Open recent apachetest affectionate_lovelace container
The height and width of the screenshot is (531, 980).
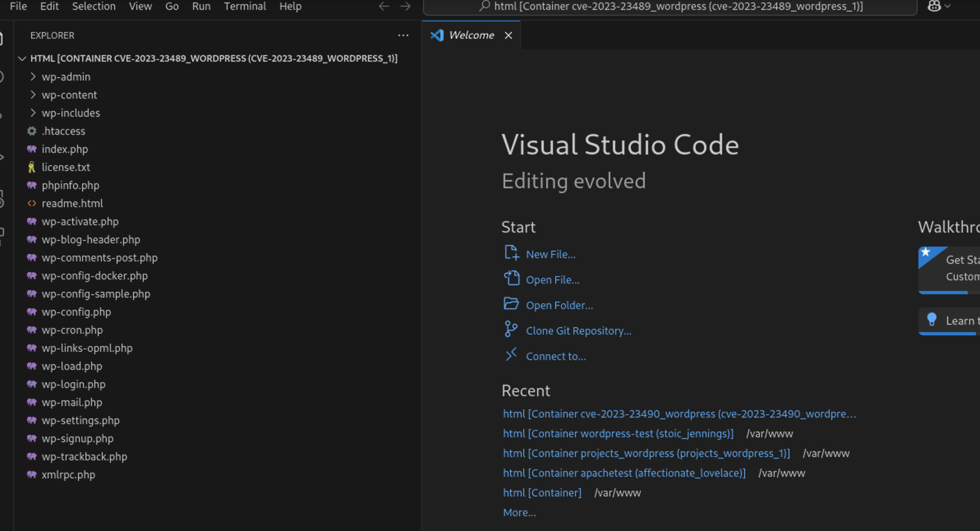point(624,473)
